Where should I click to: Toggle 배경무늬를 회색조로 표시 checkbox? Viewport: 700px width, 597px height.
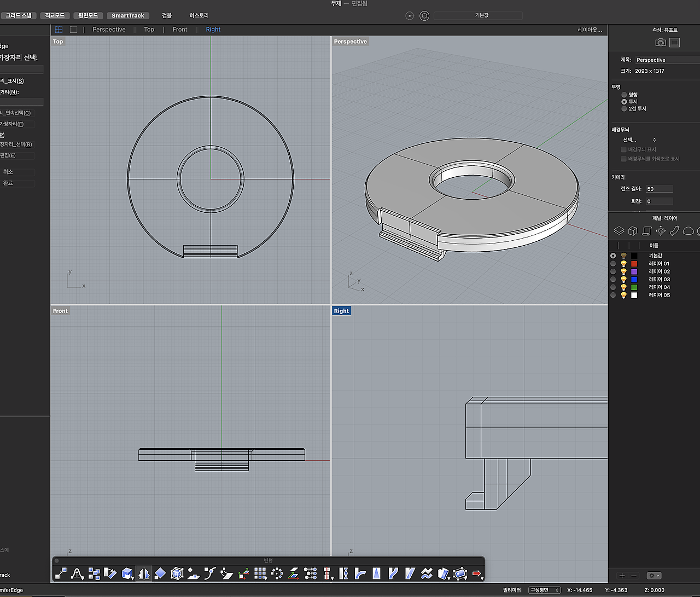click(623, 159)
